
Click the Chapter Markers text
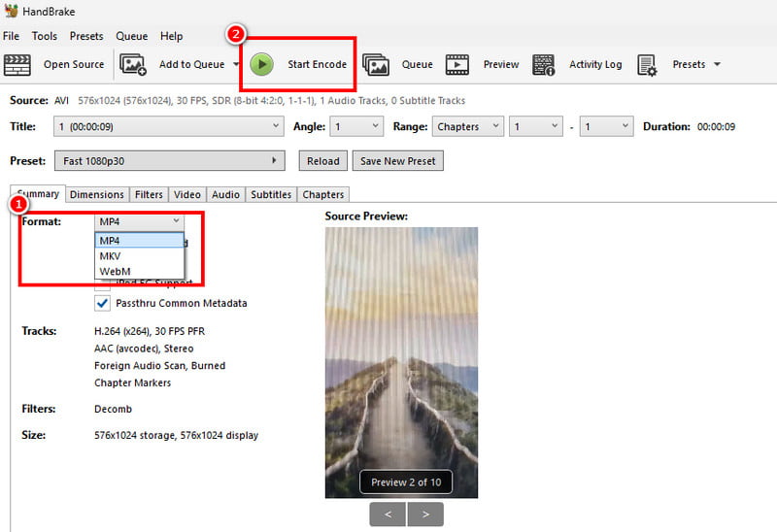pos(132,382)
